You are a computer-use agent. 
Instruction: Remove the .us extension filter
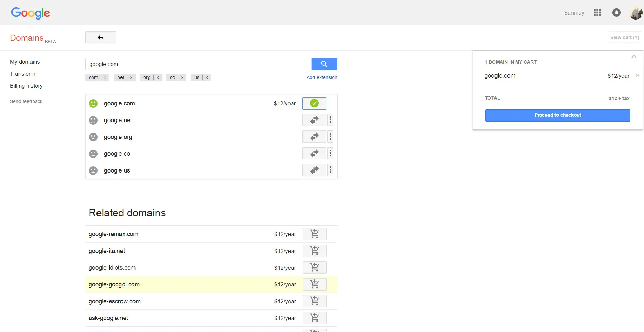206,77
